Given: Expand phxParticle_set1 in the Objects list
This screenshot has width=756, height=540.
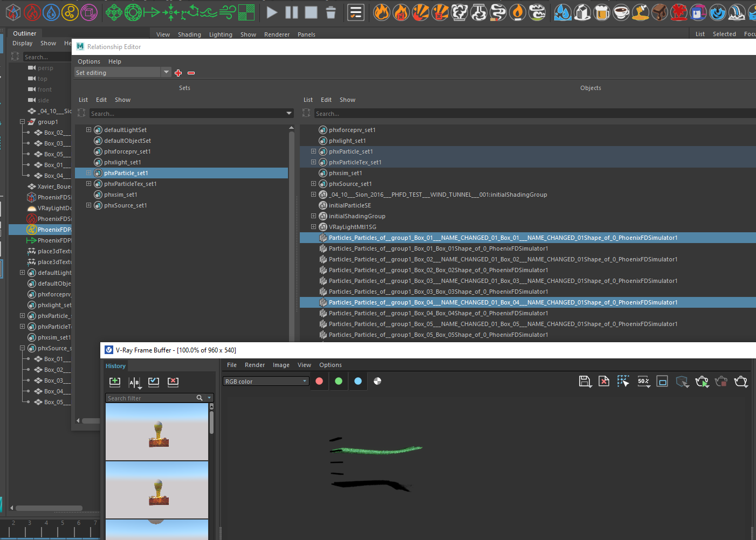Looking at the screenshot, I should click(x=314, y=151).
